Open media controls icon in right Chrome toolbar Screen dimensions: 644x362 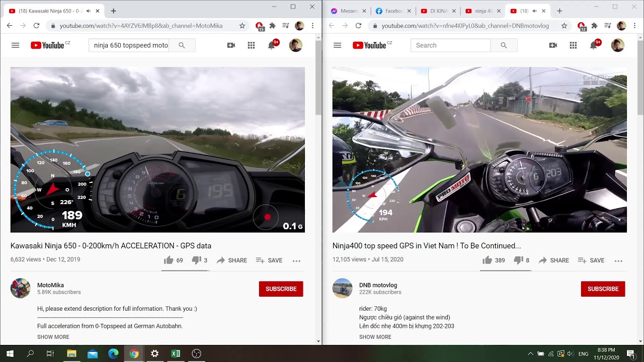608,26
